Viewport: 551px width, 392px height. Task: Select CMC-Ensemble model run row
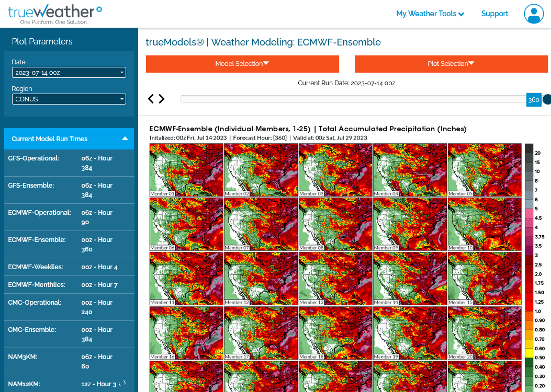click(69, 335)
